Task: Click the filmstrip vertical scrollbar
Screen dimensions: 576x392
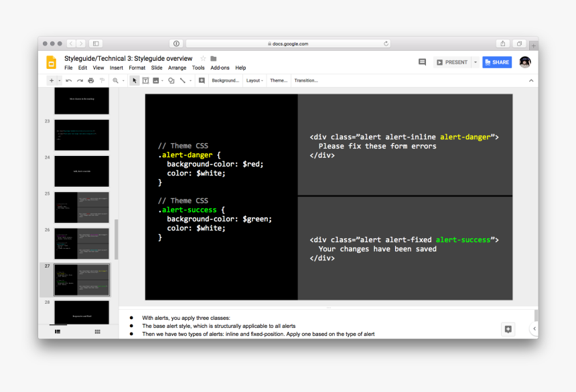Action: click(x=117, y=239)
